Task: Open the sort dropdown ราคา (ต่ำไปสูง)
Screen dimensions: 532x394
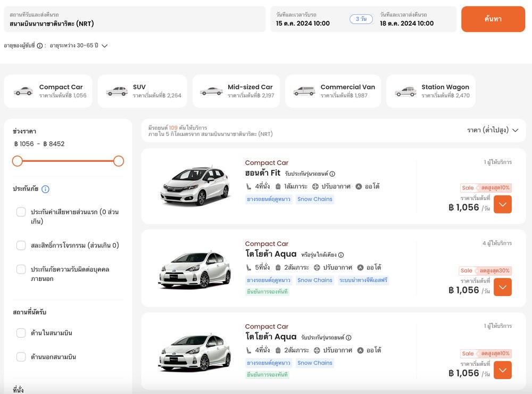Action: (493, 130)
